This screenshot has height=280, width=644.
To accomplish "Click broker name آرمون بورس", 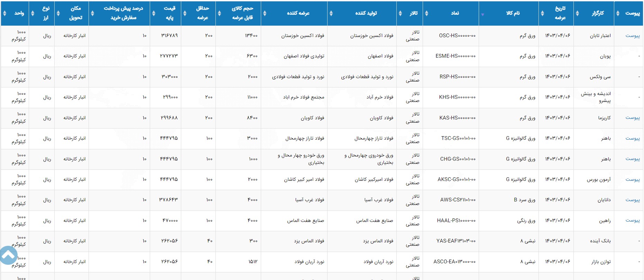I will tap(599, 179).
